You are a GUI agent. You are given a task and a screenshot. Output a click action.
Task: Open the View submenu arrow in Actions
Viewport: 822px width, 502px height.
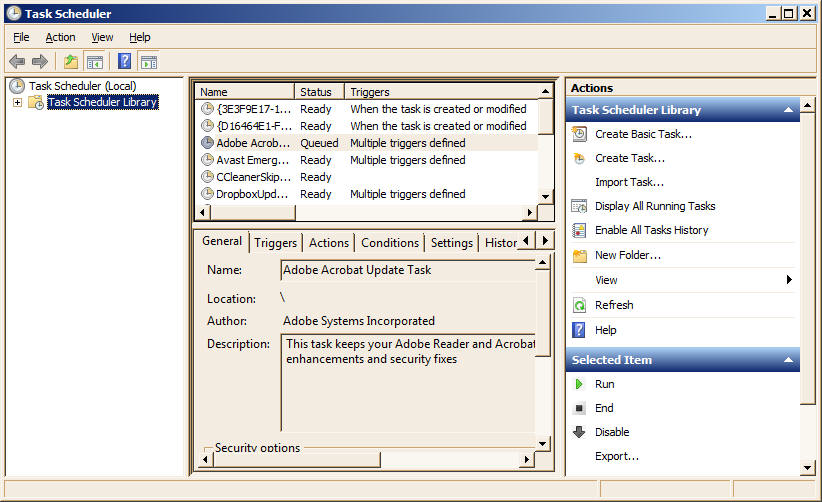(x=789, y=280)
